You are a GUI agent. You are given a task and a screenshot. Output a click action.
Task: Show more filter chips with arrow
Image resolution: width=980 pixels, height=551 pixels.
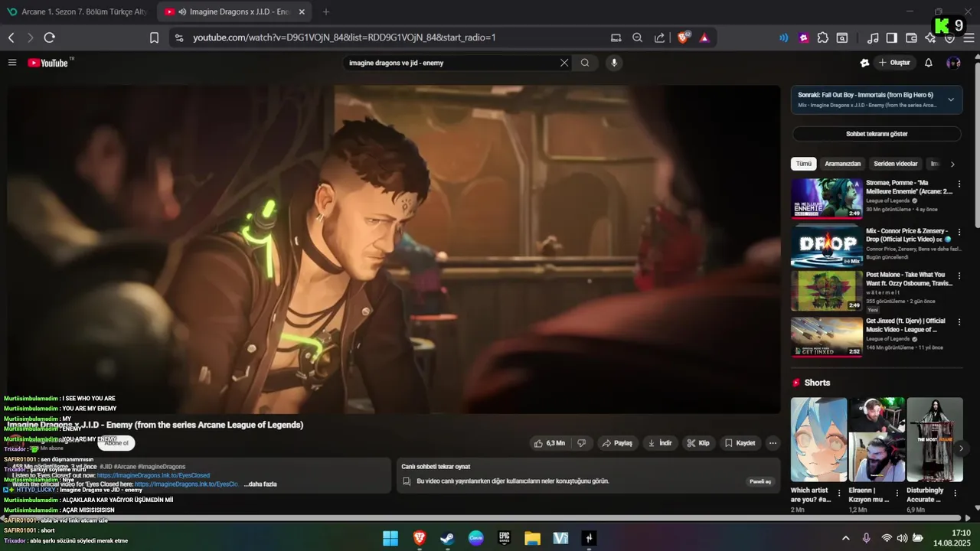952,164
